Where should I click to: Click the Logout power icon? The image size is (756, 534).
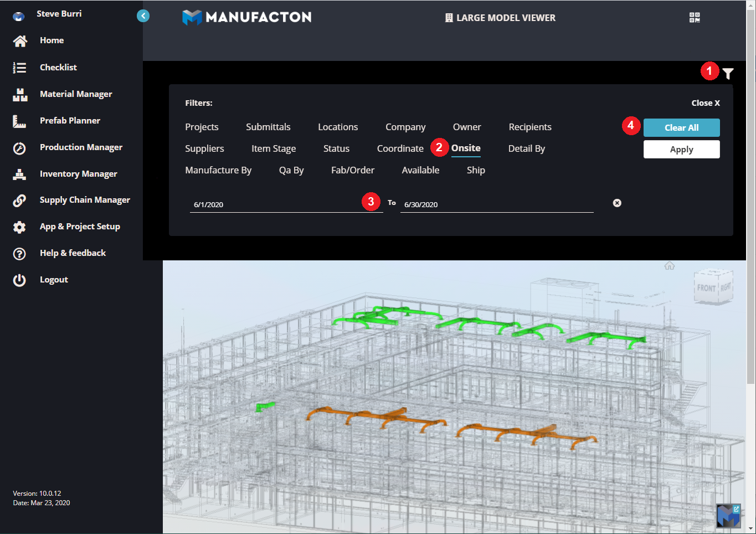(x=19, y=279)
